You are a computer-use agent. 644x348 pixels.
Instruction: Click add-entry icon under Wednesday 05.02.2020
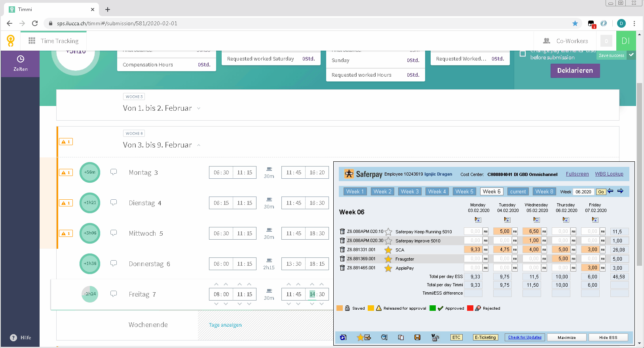[536, 220]
